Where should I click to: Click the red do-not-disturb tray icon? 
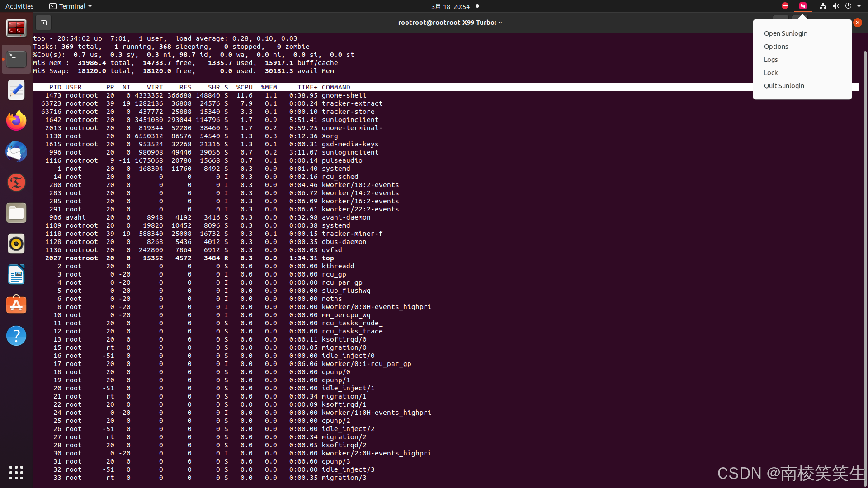785,6
